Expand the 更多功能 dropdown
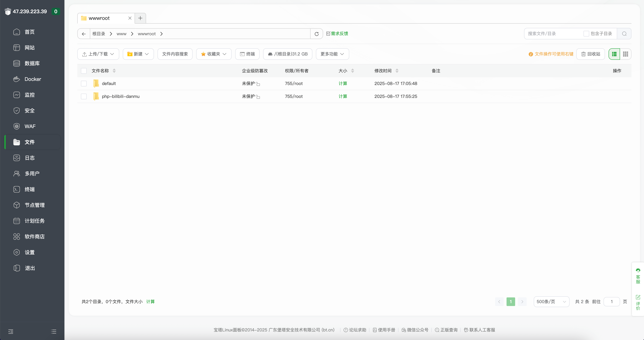The height and width of the screenshot is (340, 644). (x=332, y=54)
